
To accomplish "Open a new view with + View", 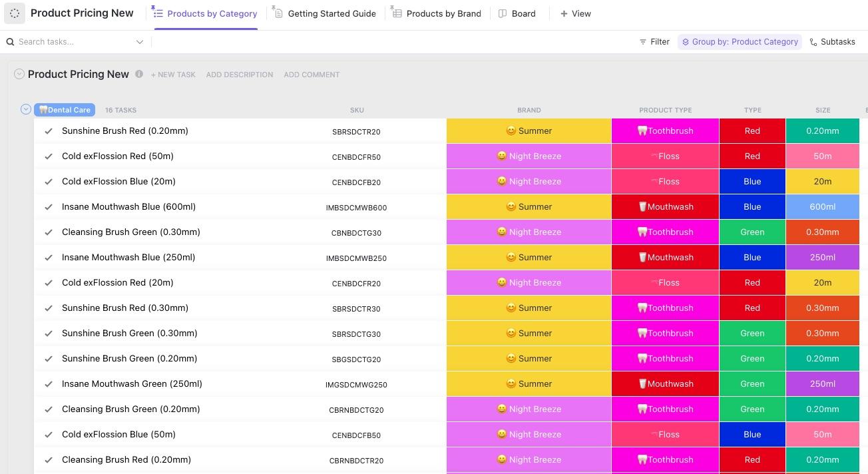I will 575,13.
